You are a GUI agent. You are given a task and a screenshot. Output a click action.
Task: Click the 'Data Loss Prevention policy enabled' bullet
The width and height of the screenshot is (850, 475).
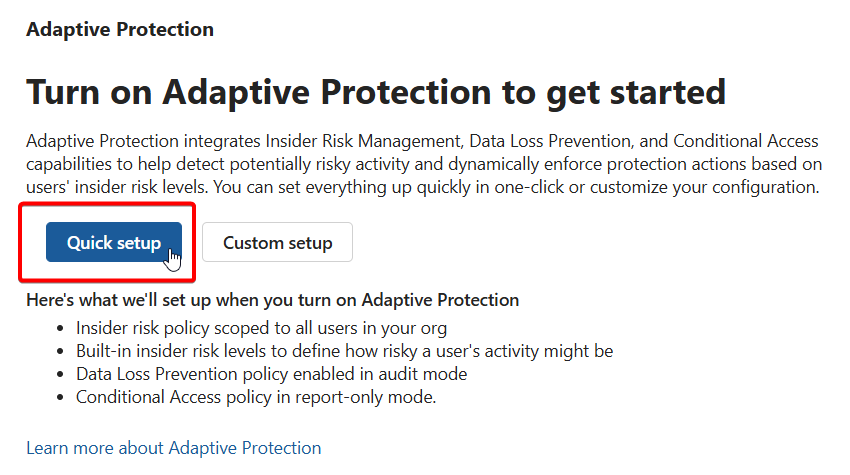click(x=271, y=374)
